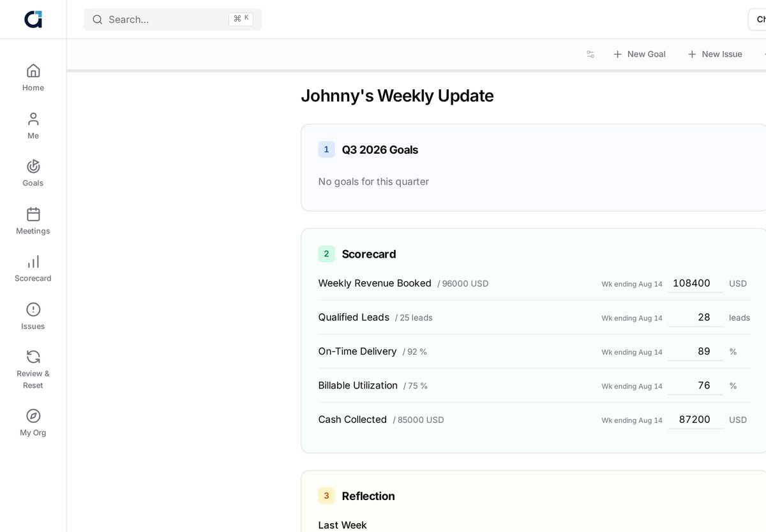This screenshot has width=766, height=532.
Task: Click the magnifier icon in the search bar
Action: pyautogui.click(x=98, y=20)
